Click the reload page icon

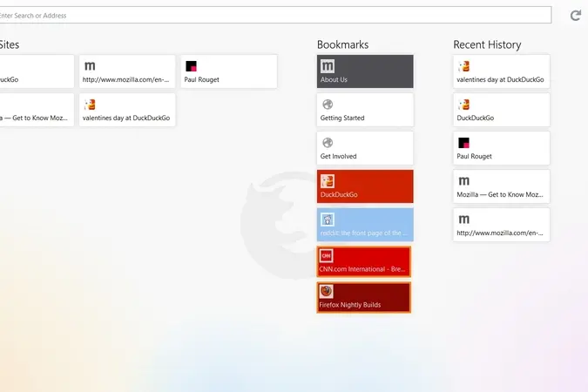pos(576,16)
